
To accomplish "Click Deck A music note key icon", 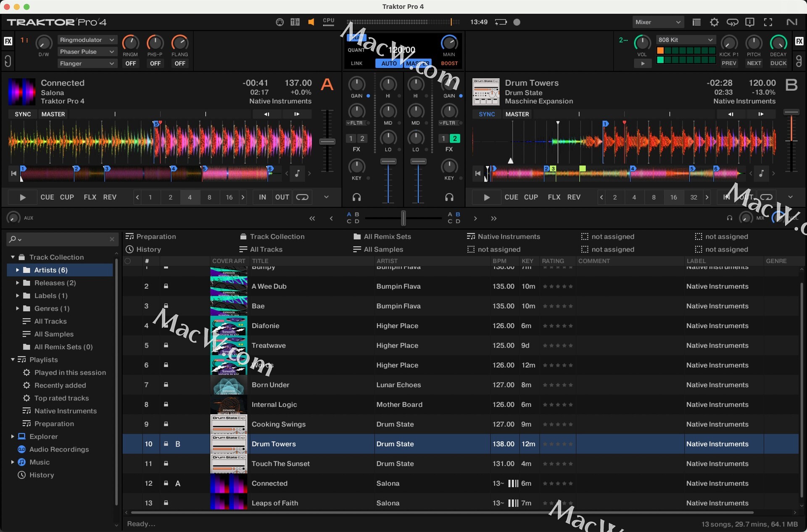I will pyautogui.click(x=298, y=173).
